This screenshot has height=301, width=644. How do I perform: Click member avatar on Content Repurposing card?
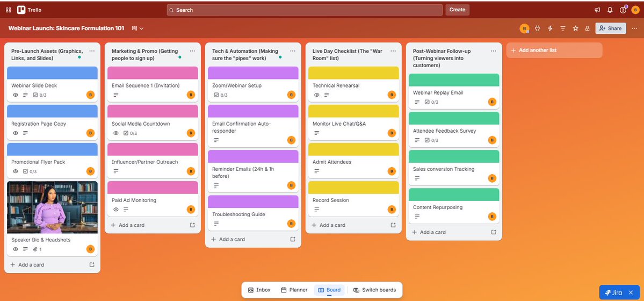point(492,217)
